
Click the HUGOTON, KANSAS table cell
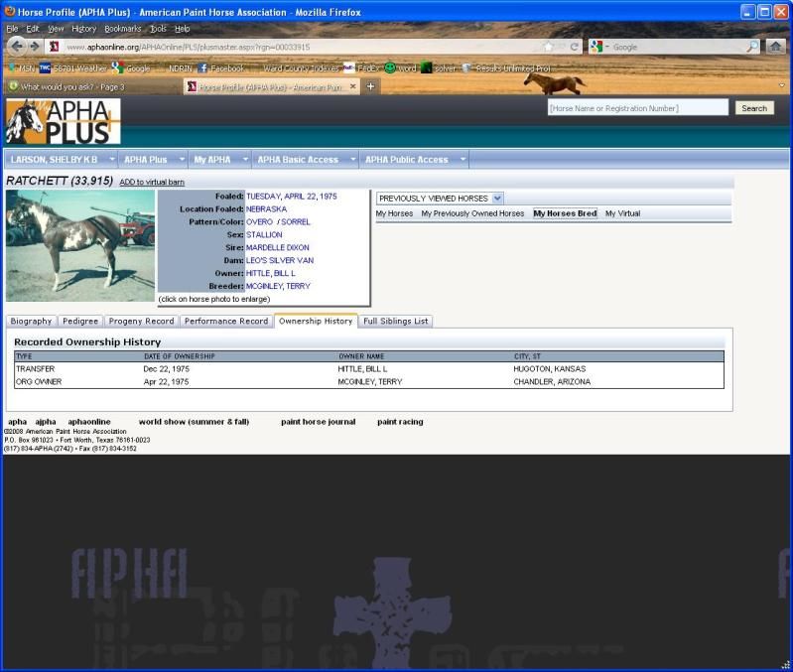549,369
